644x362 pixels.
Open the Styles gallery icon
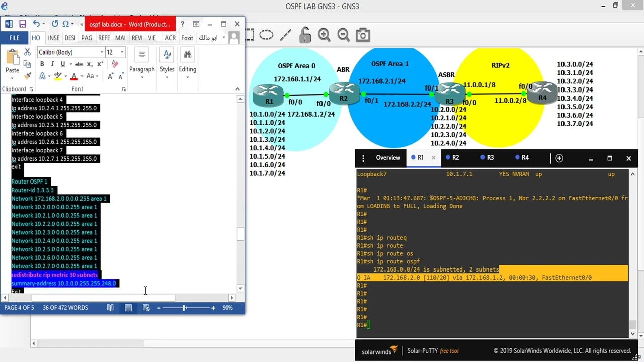coord(167,54)
